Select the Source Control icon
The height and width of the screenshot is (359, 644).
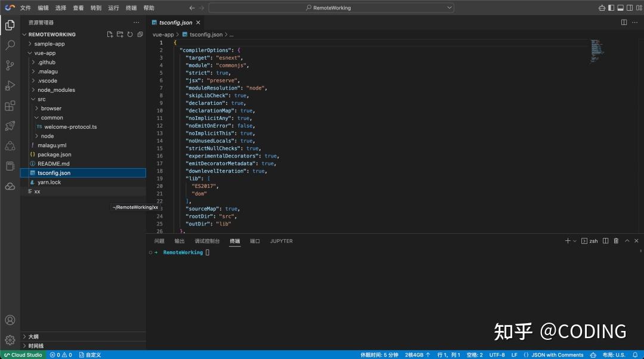click(x=9, y=65)
